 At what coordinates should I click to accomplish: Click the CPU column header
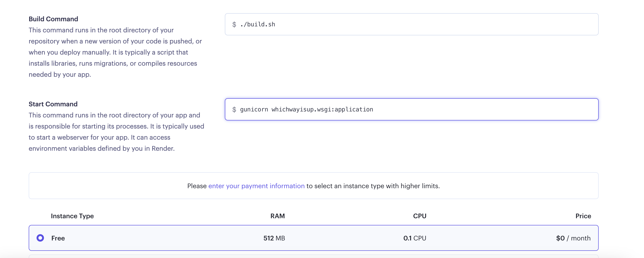419,216
